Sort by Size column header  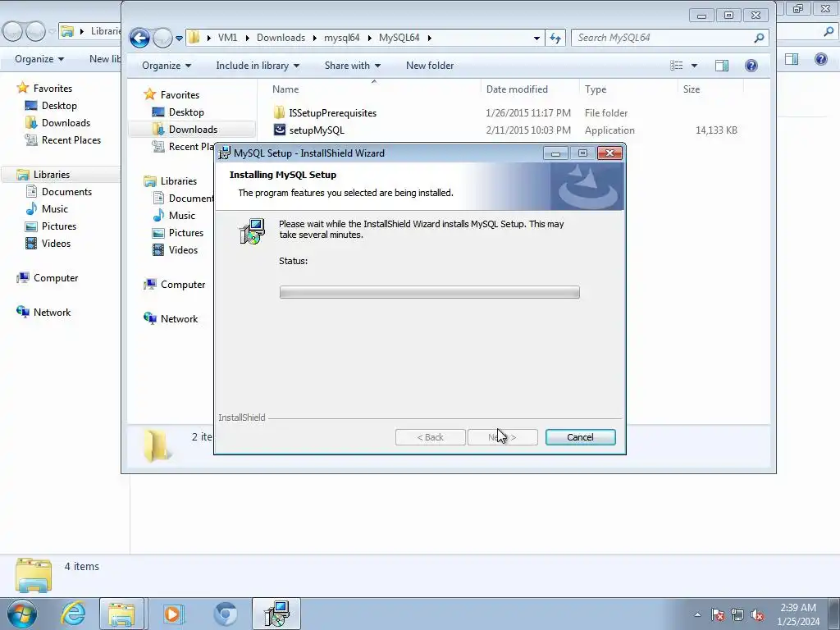tap(691, 89)
